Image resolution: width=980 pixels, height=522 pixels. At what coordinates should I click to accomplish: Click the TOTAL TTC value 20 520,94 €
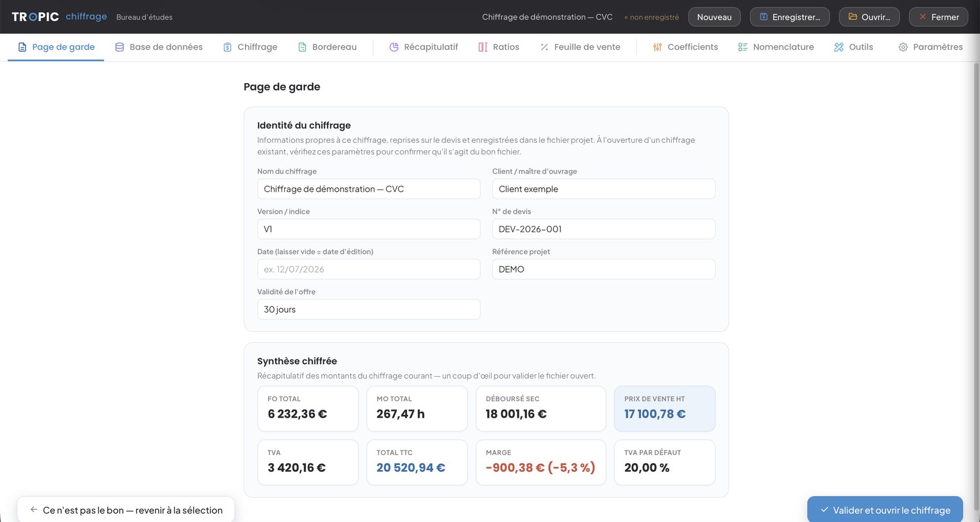[x=410, y=468]
